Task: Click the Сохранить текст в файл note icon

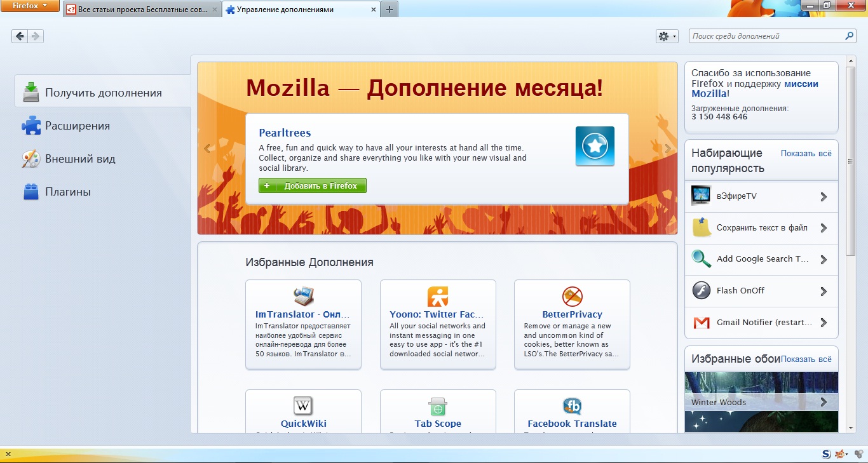Action: (701, 227)
